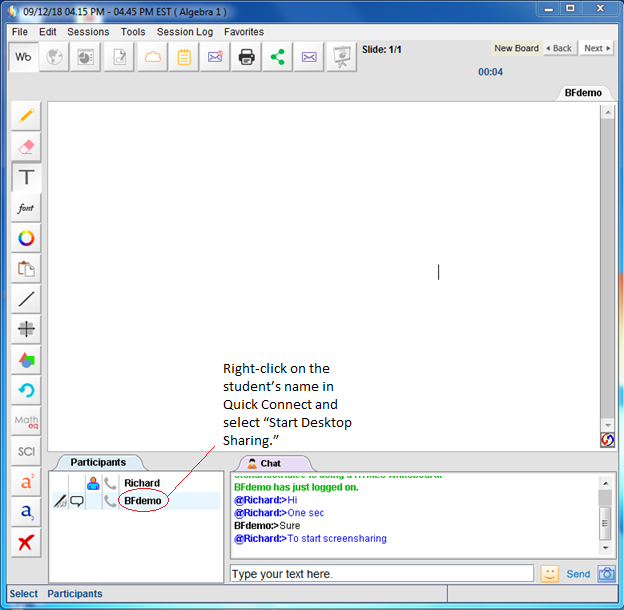Click the New Board button

[x=516, y=48]
